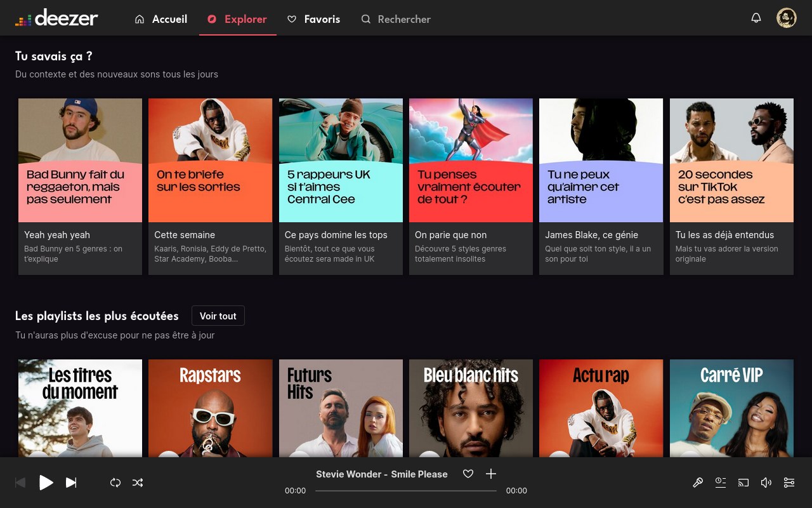Click Ce pays domine les tops title
The width and height of the screenshot is (812, 508).
336,235
